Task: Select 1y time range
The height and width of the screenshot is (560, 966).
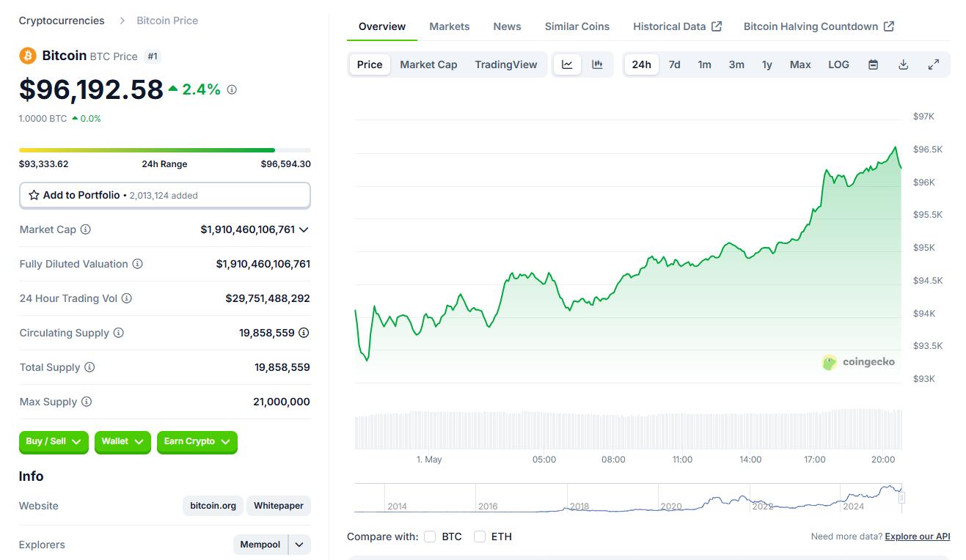Action: [x=767, y=65]
